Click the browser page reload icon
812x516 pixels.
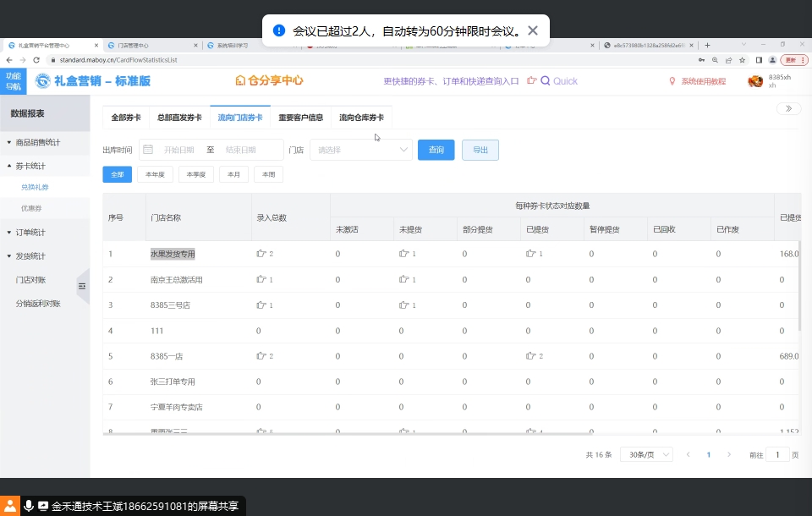(x=36, y=60)
